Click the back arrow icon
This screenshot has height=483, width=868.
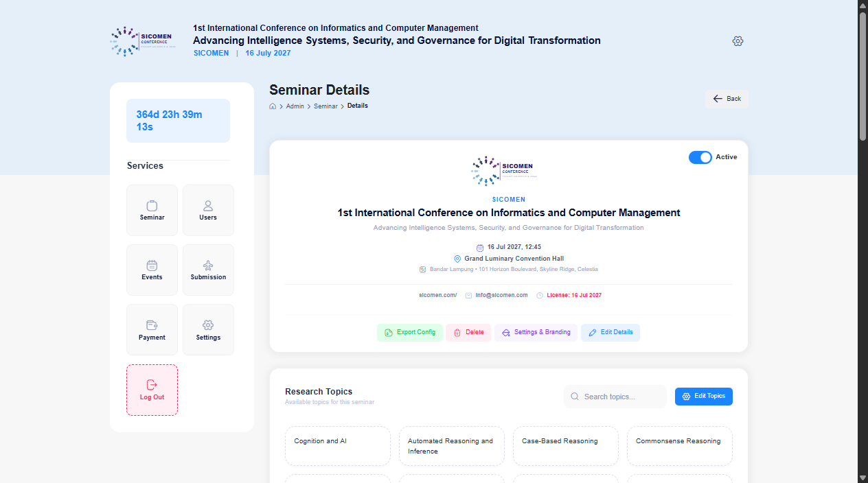click(x=718, y=99)
